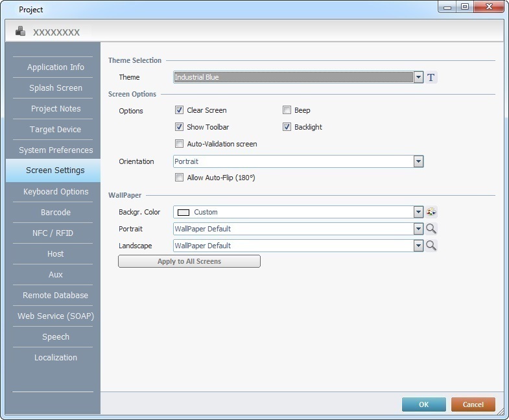Browse Portrait wallpaper with magnifier icon

(x=431, y=229)
